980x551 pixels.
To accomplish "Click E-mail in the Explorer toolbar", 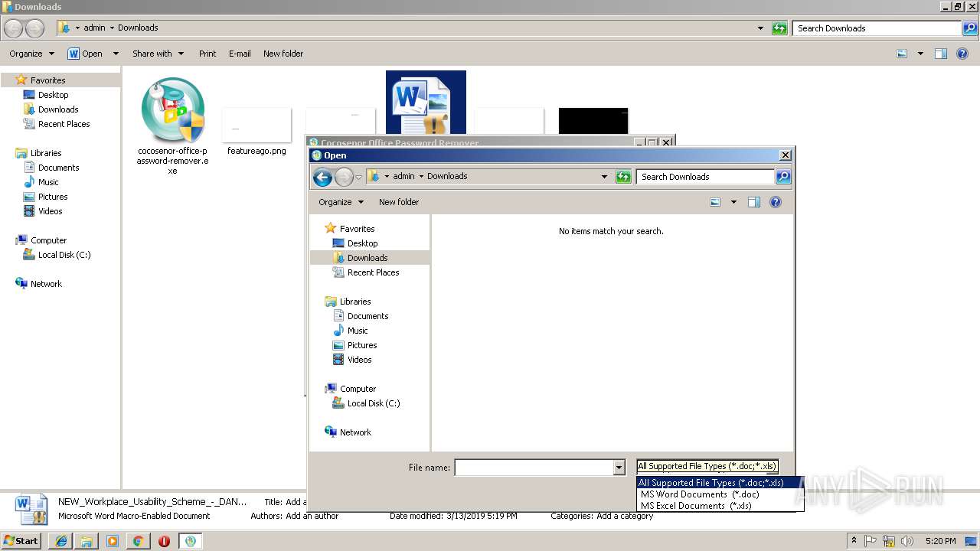I will [x=240, y=54].
